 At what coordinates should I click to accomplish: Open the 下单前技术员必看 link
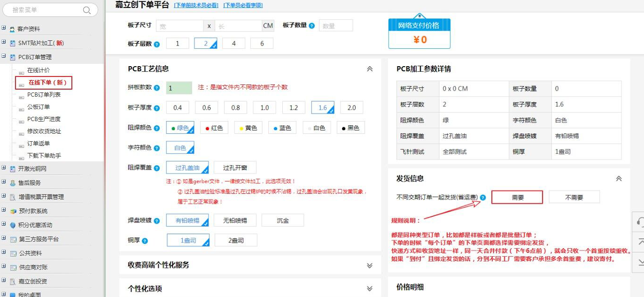point(196,5)
